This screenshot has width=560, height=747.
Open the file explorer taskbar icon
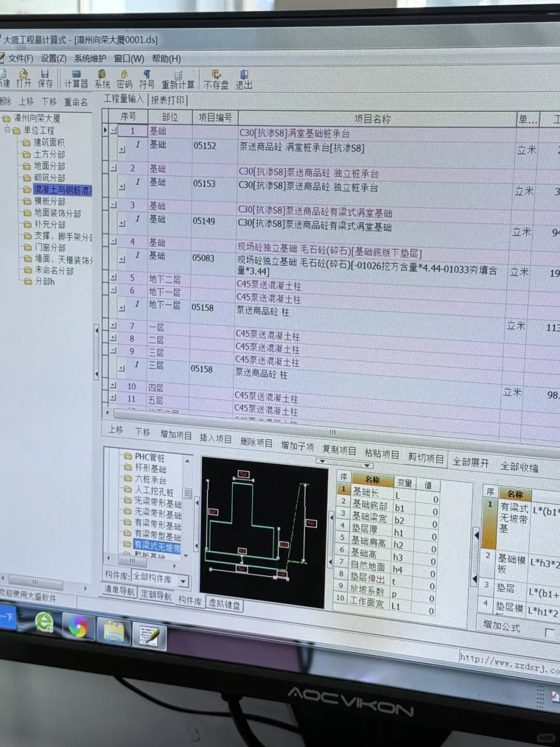pyautogui.click(x=114, y=631)
